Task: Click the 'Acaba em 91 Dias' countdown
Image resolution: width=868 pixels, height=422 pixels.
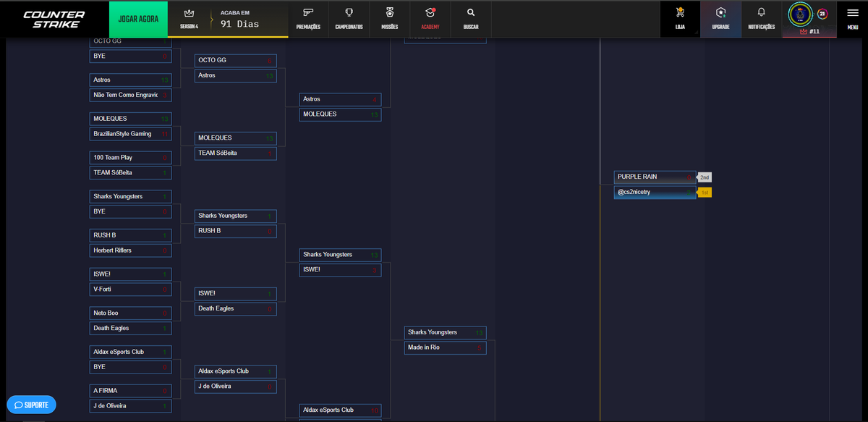Action: coord(240,19)
